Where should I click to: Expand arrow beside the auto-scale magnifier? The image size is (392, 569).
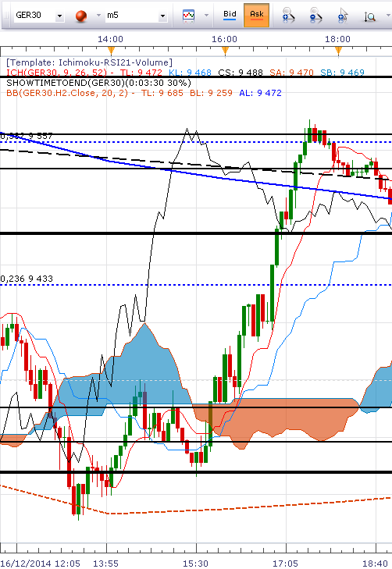387,16
